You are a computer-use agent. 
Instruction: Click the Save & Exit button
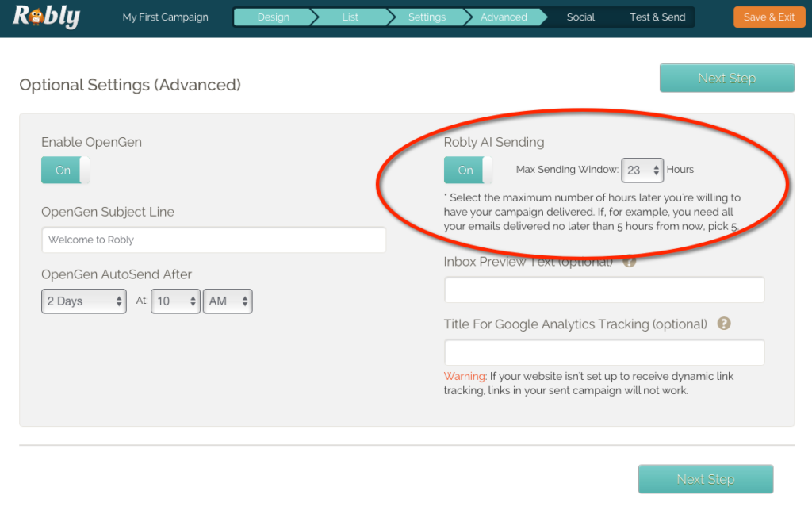(768, 17)
